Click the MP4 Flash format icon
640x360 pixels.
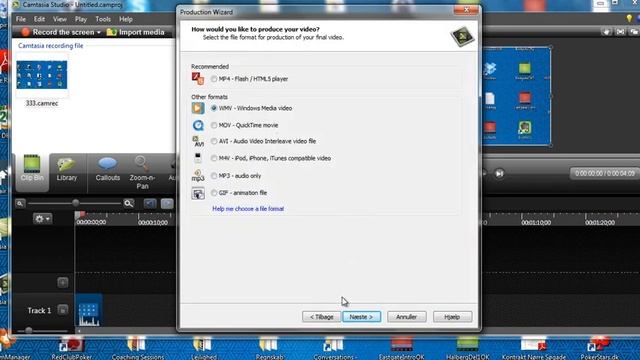click(x=198, y=78)
